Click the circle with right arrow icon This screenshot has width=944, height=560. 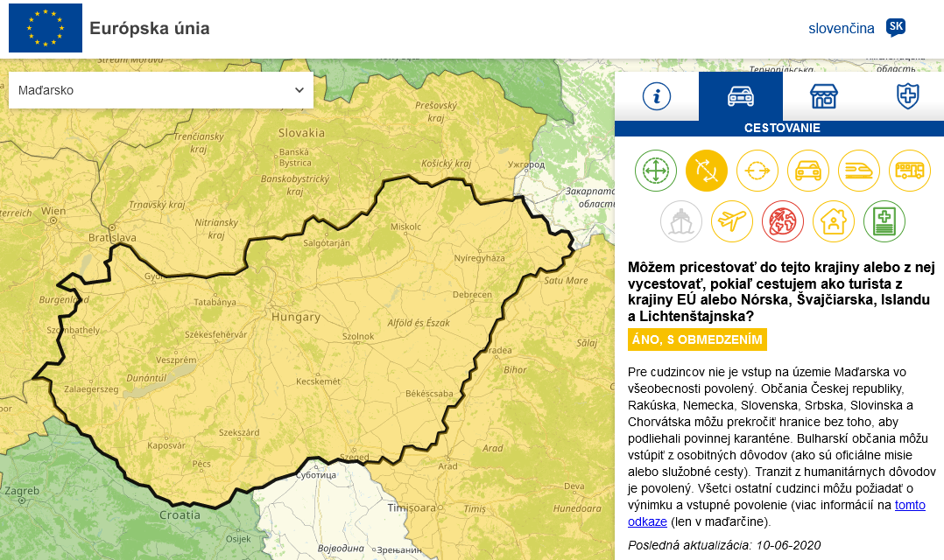[757, 171]
